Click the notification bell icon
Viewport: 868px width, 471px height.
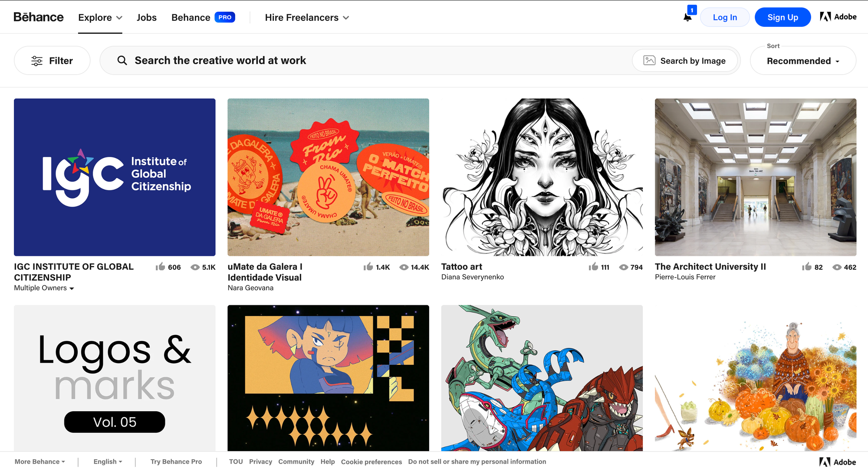[687, 17]
